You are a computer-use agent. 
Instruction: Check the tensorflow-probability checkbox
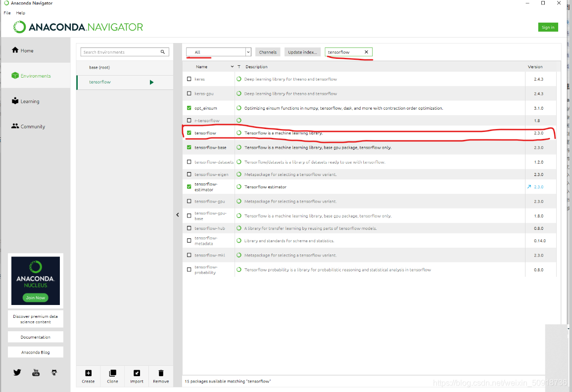(x=189, y=269)
